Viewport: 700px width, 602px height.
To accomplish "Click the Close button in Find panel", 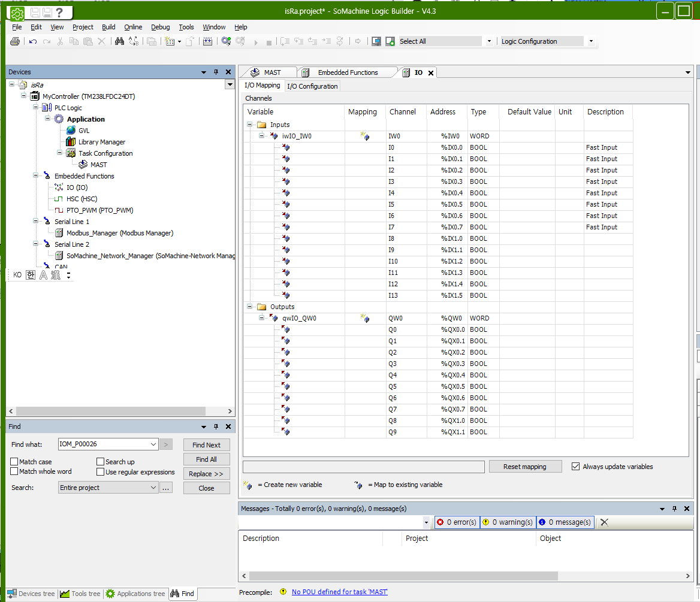I will pyautogui.click(x=207, y=488).
